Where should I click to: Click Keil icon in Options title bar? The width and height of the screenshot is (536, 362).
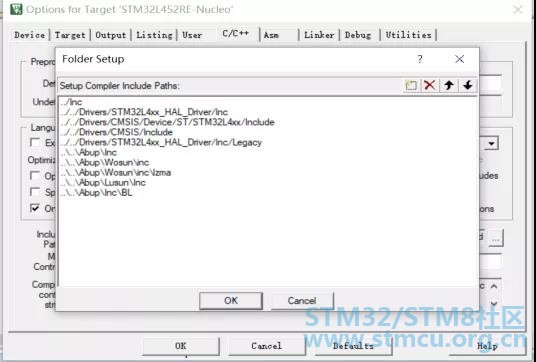[16, 9]
